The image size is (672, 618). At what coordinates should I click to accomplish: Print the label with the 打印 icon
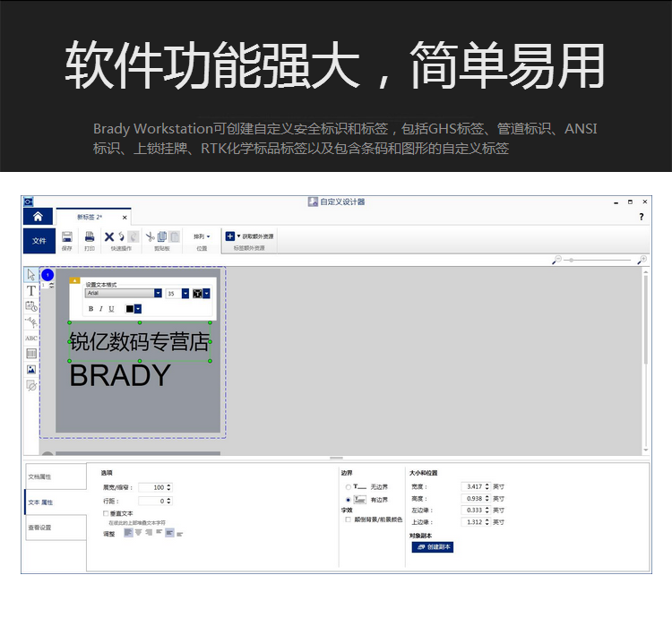pyautogui.click(x=90, y=236)
